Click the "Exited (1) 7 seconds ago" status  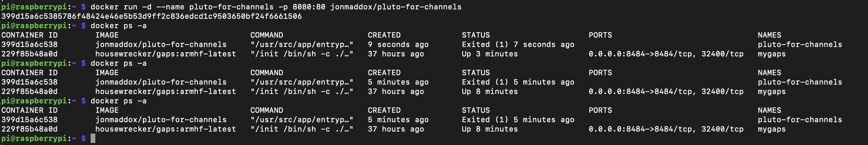pyautogui.click(x=518, y=45)
